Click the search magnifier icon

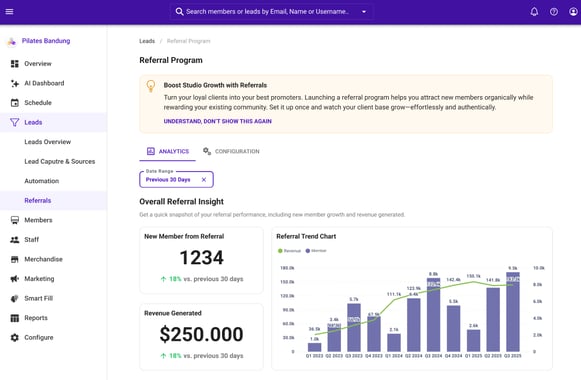pos(179,11)
